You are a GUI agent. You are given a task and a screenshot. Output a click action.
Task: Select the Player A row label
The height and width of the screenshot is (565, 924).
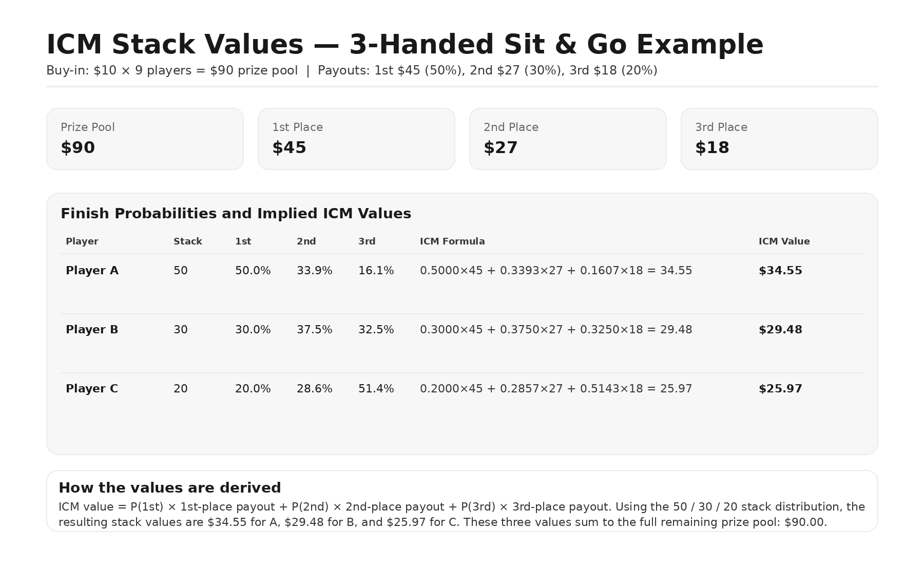pos(92,271)
